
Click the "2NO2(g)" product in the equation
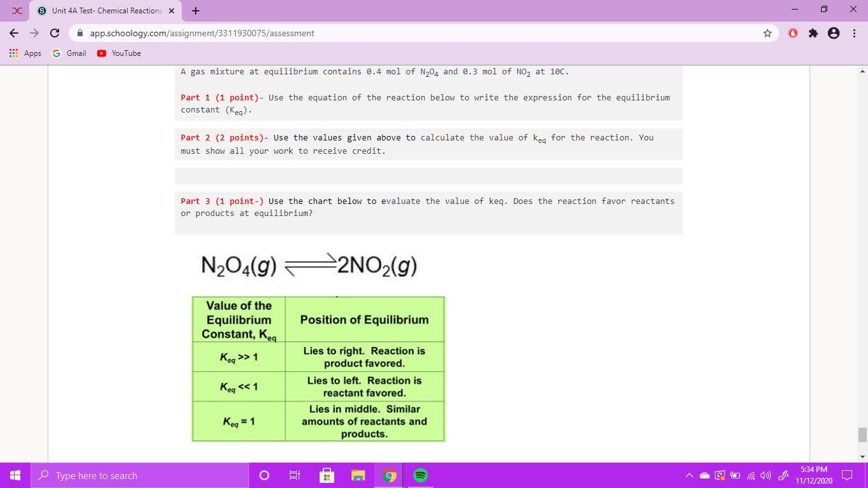click(377, 266)
